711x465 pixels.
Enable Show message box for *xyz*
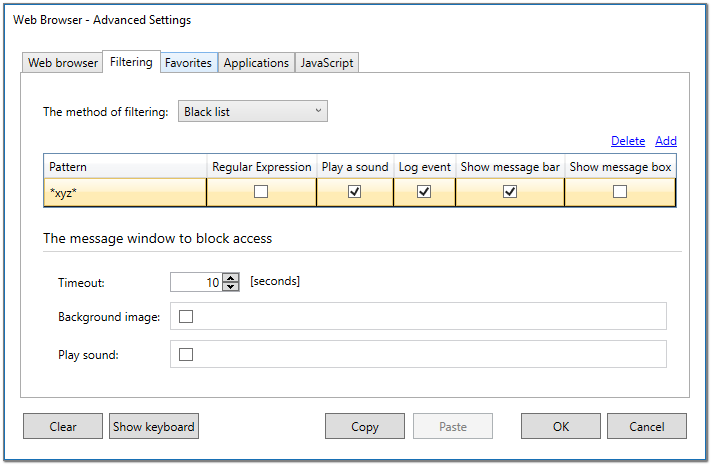click(x=620, y=192)
